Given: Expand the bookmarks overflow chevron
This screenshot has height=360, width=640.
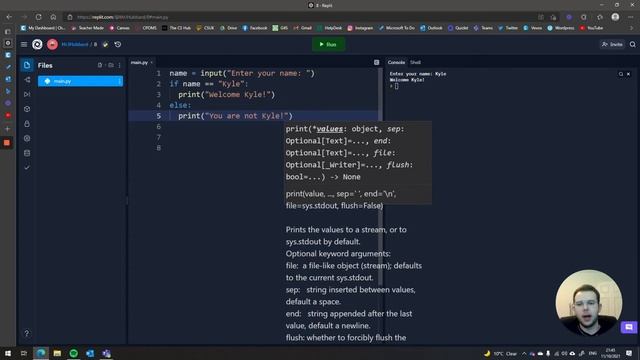Looking at the screenshot, I should tap(631, 28).
